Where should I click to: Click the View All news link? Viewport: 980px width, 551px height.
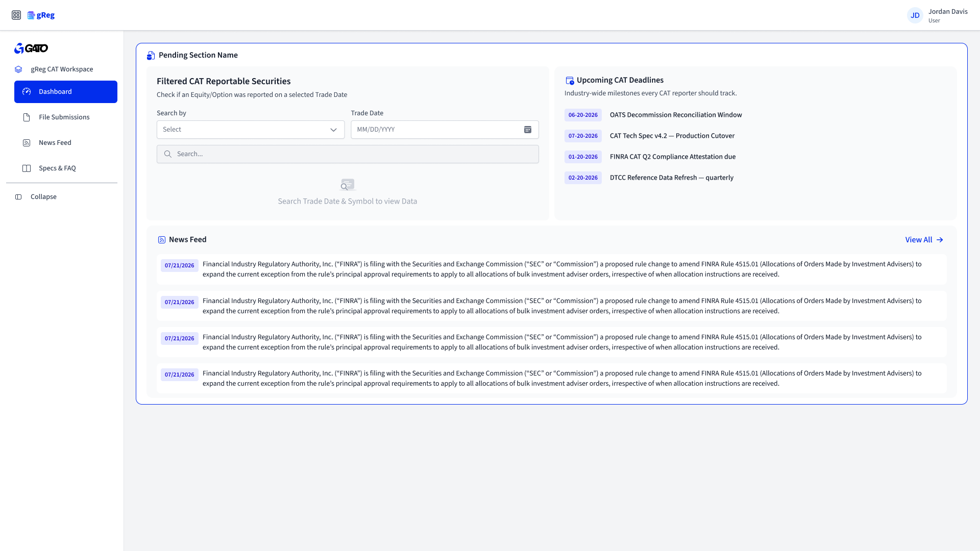(x=924, y=240)
